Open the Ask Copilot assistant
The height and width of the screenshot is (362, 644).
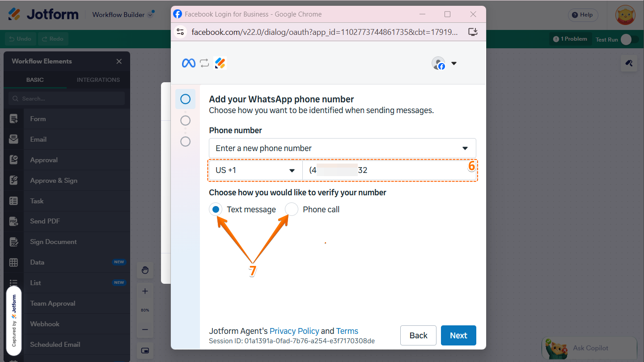point(589,348)
